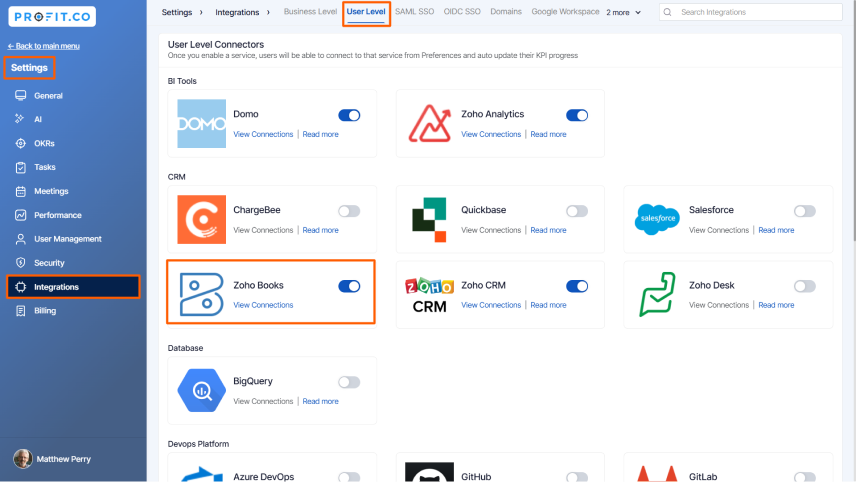Open Read more for Zoho Analytics
This screenshot has width=856, height=482.
548,134
